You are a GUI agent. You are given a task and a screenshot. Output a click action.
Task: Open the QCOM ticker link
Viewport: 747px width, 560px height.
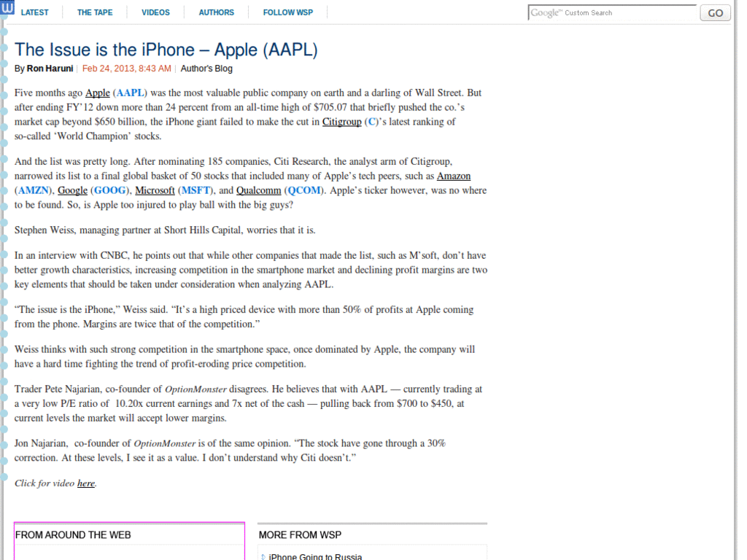pos(304,190)
